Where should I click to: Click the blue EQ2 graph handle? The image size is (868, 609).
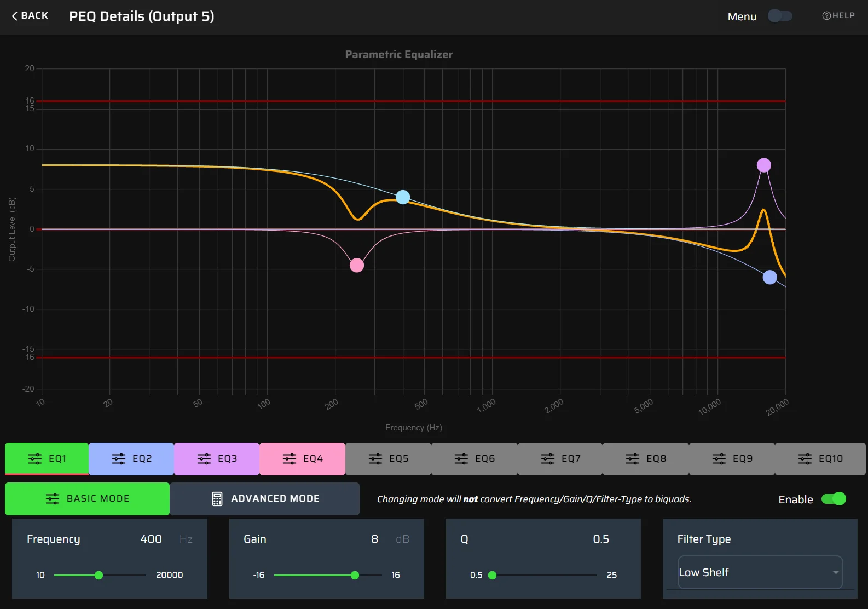pyautogui.click(x=769, y=277)
